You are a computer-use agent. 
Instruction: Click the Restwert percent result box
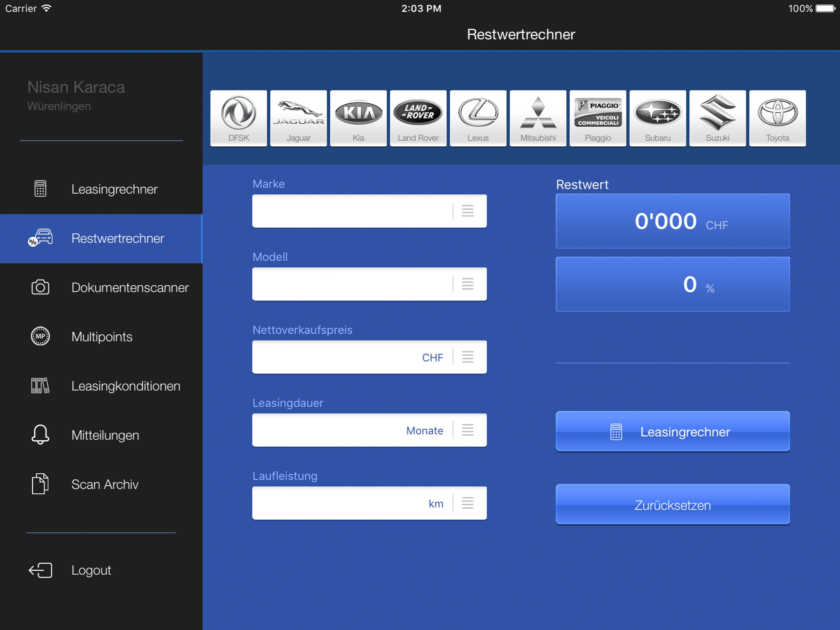[x=672, y=284]
